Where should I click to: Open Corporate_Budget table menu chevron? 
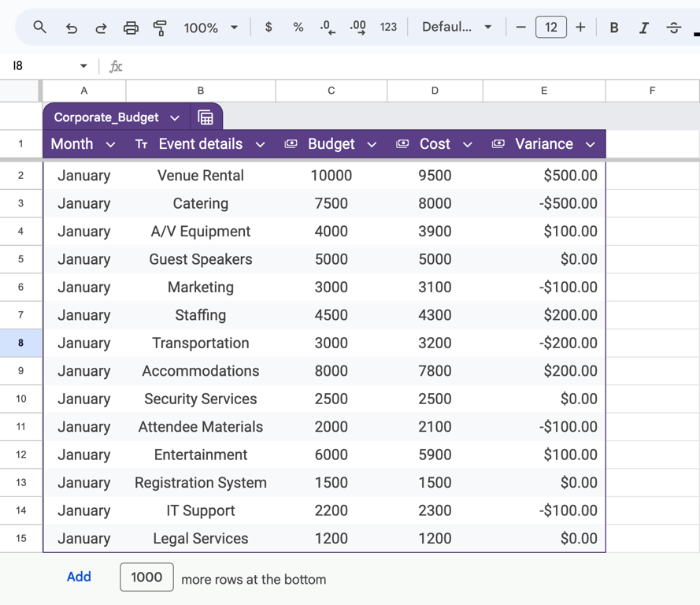(x=175, y=118)
